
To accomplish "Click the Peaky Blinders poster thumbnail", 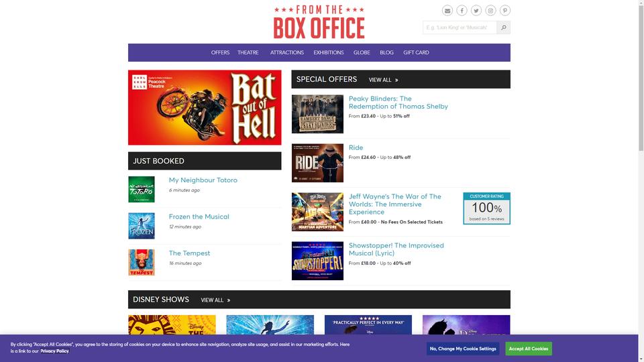I will tap(317, 114).
